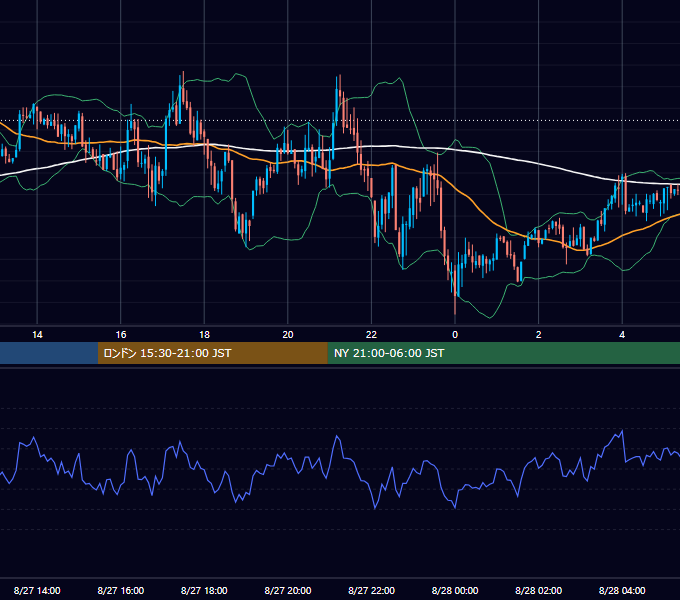Image resolution: width=680 pixels, height=600 pixels.
Task: Click the 8/28 04:00 label on oscillator axis
Action: (622, 590)
